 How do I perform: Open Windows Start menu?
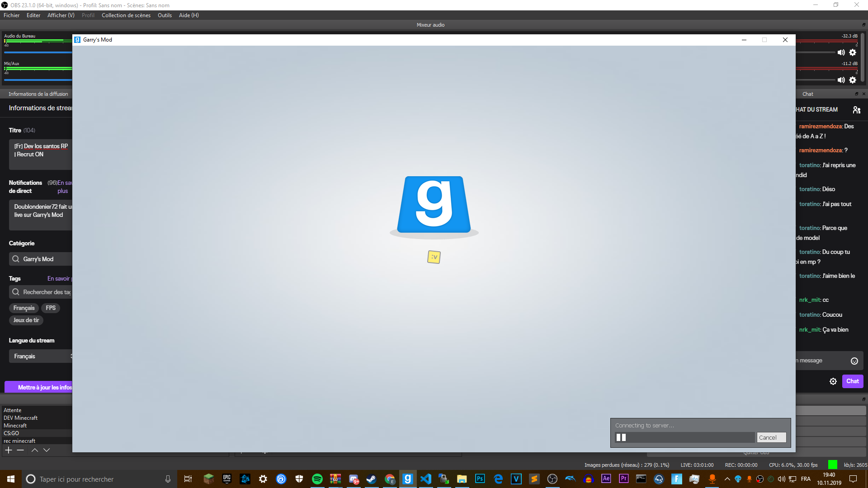pos(11,479)
